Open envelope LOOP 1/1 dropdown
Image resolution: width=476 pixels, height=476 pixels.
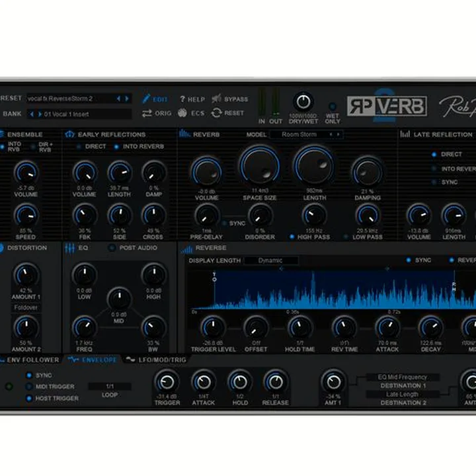click(110, 387)
